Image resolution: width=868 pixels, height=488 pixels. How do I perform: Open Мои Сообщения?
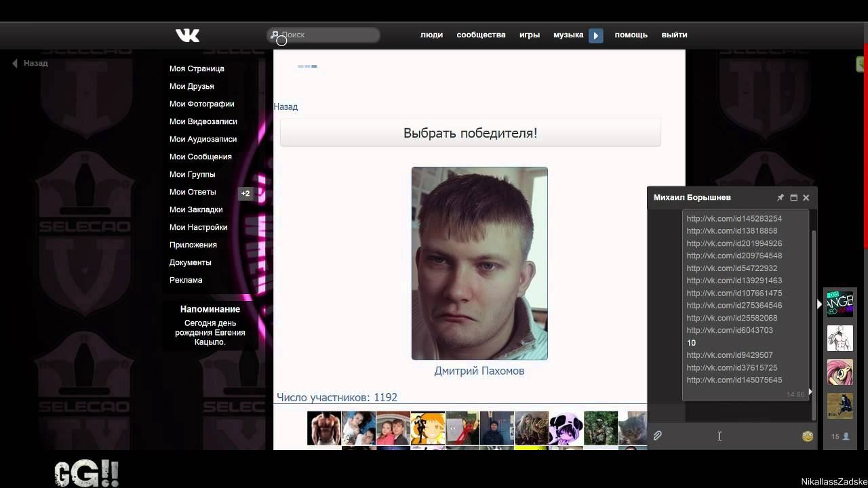pyautogui.click(x=201, y=157)
